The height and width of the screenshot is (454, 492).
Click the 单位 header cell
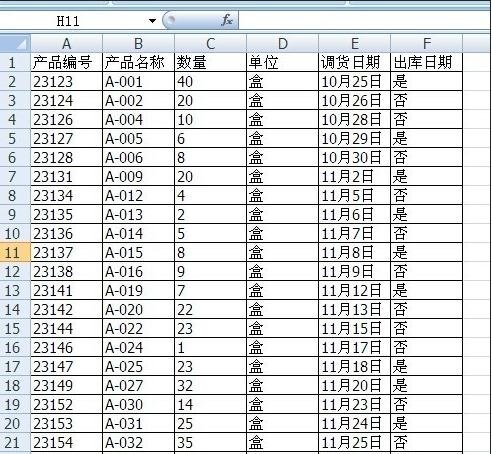[x=283, y=62]
